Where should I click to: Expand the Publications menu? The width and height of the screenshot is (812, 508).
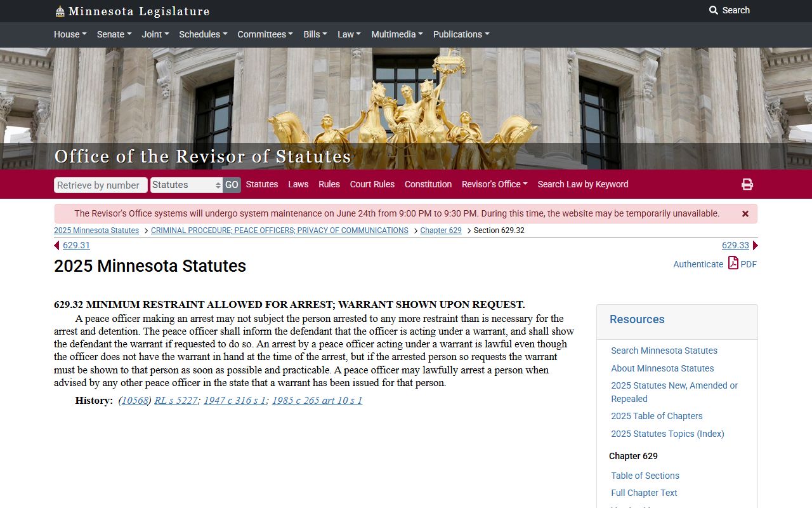tap(461, 34)
